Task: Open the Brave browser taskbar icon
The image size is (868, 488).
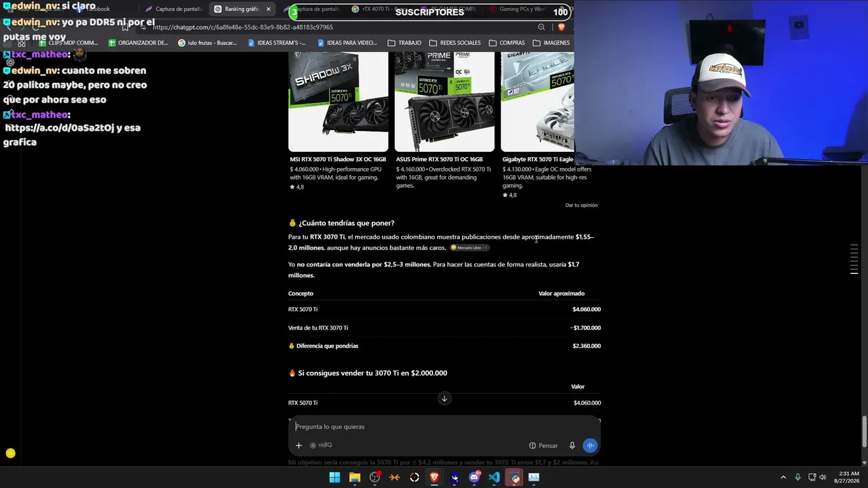Action: pos(435,477)
